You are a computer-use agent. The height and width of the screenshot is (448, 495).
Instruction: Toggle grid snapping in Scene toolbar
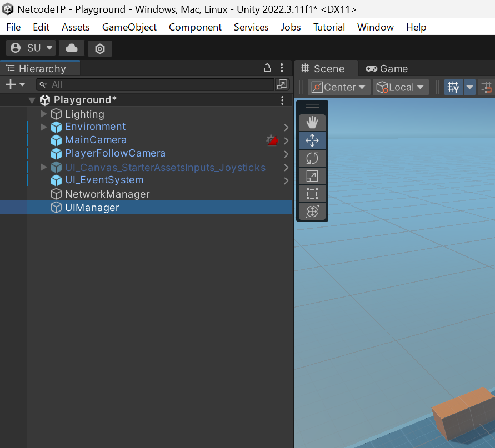487,87
